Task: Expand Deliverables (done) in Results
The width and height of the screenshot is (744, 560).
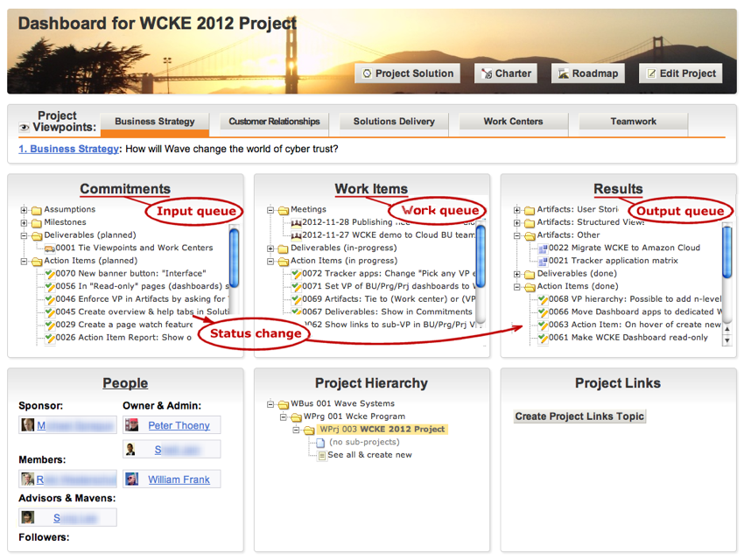Action: pos(518,274)
